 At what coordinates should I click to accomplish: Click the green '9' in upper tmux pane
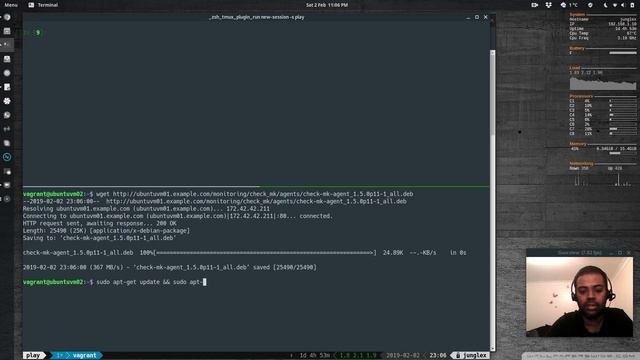[38, 33]
